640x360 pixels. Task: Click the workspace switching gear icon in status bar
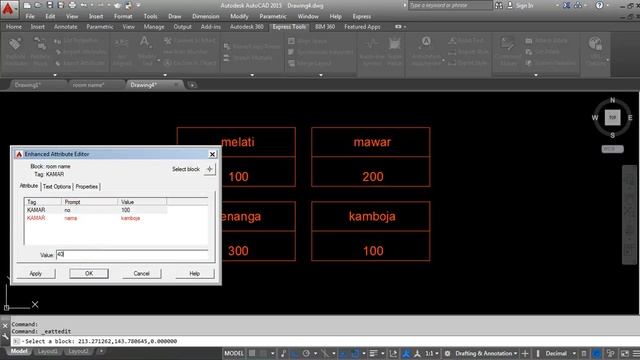point(447,353)
